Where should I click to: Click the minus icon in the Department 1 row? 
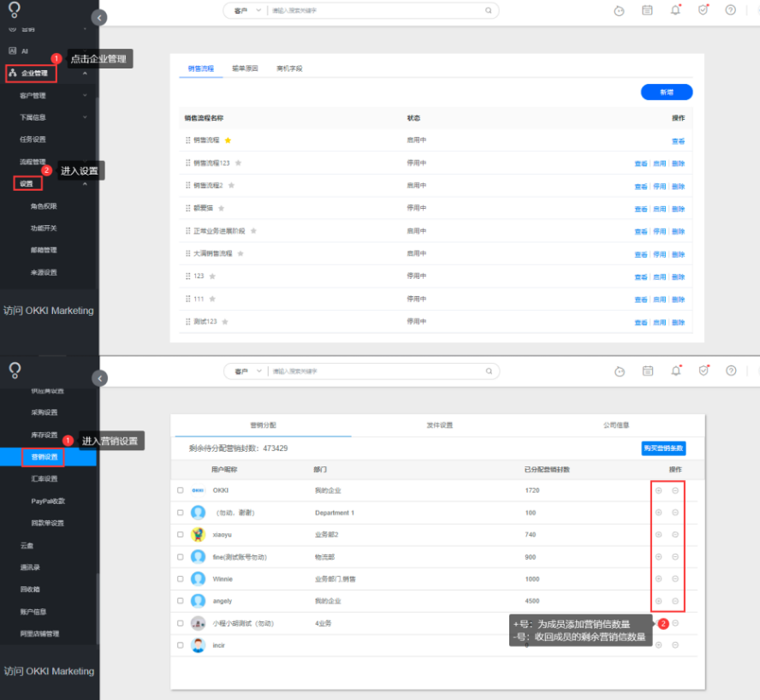click(675, 513)
